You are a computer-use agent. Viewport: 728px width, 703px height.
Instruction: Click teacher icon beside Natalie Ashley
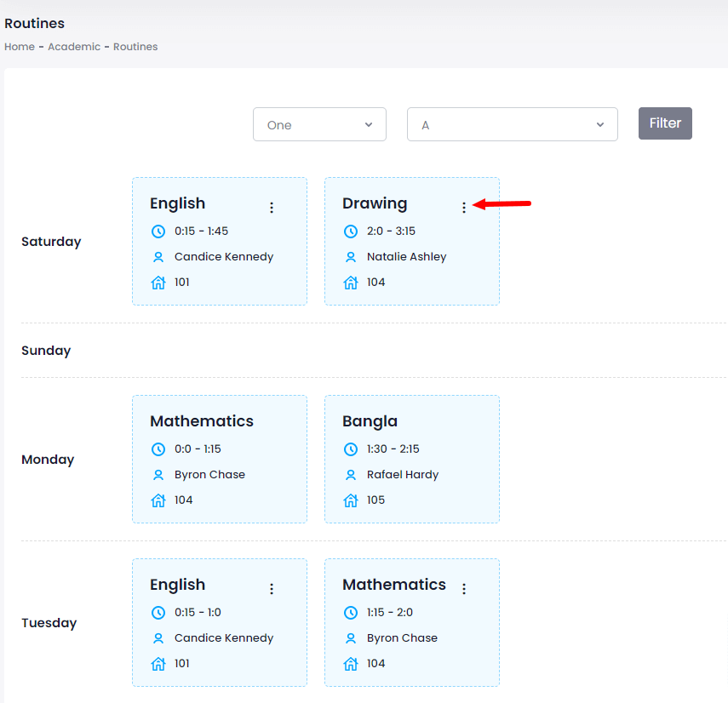(350, 257)
